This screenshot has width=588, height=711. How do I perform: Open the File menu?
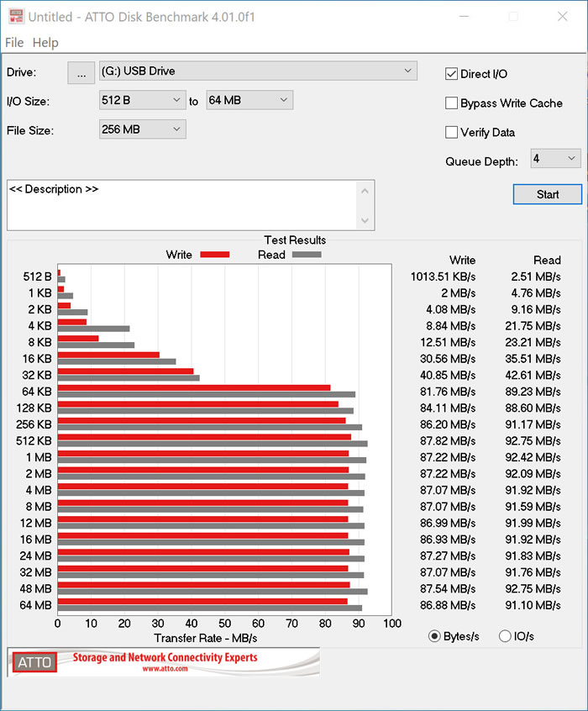click(14, 43)
